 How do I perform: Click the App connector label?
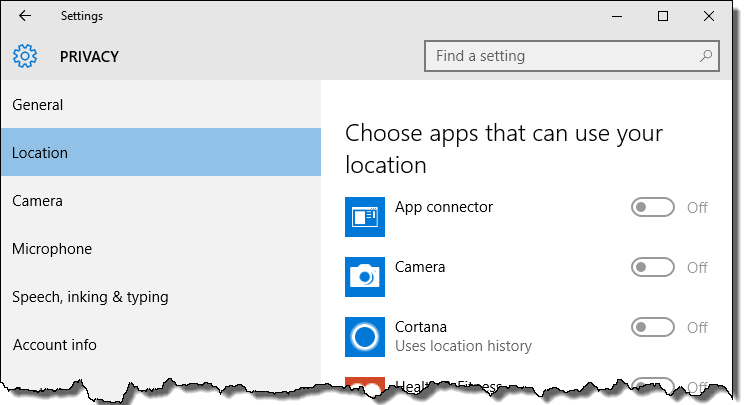point(444,207)
